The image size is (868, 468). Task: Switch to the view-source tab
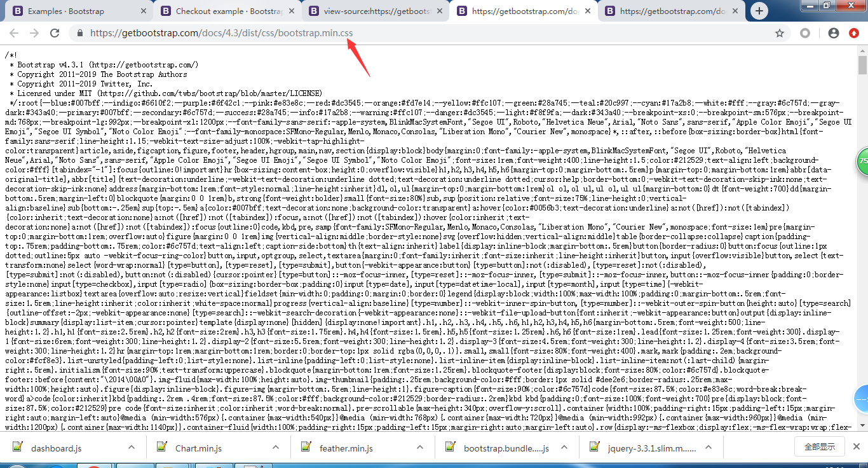(376, 11)
